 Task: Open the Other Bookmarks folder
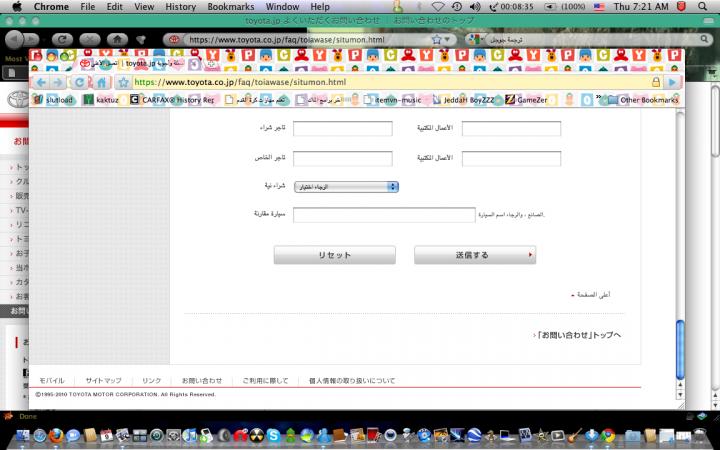point(642,100)
